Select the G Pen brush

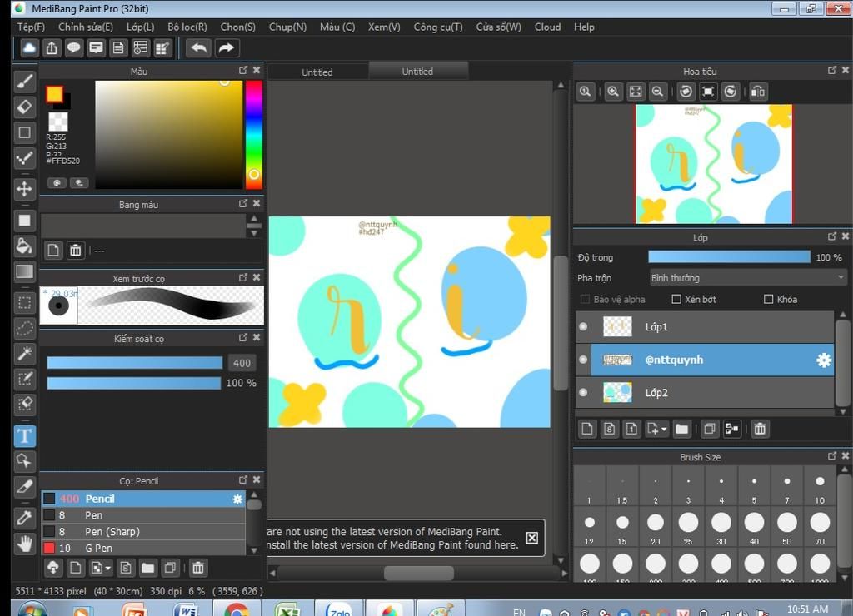point(143,548)
